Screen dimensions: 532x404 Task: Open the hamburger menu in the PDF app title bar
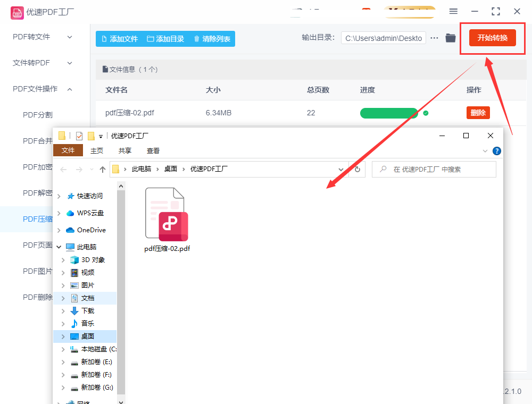point(453,12)
